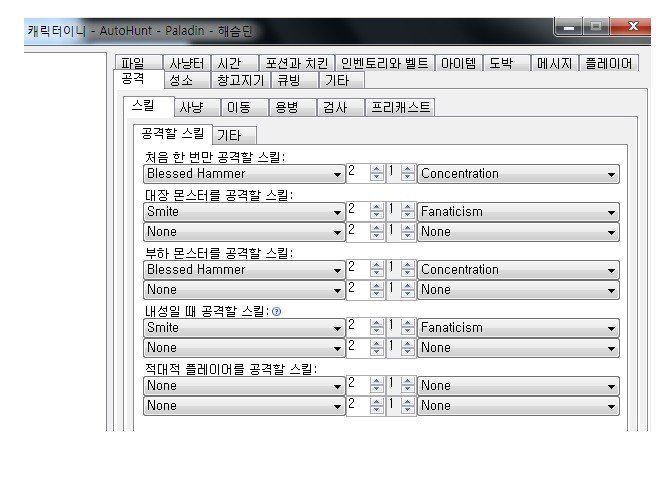Minimize the AutoHunt window
This screenshot has height=489, width=672.
point(571,27)
